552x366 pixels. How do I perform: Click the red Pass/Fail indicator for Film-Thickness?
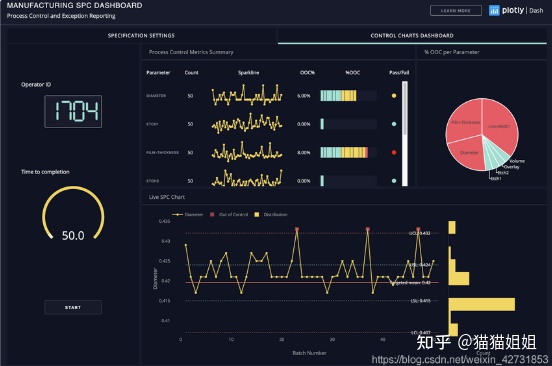click(x=394, y=152)
